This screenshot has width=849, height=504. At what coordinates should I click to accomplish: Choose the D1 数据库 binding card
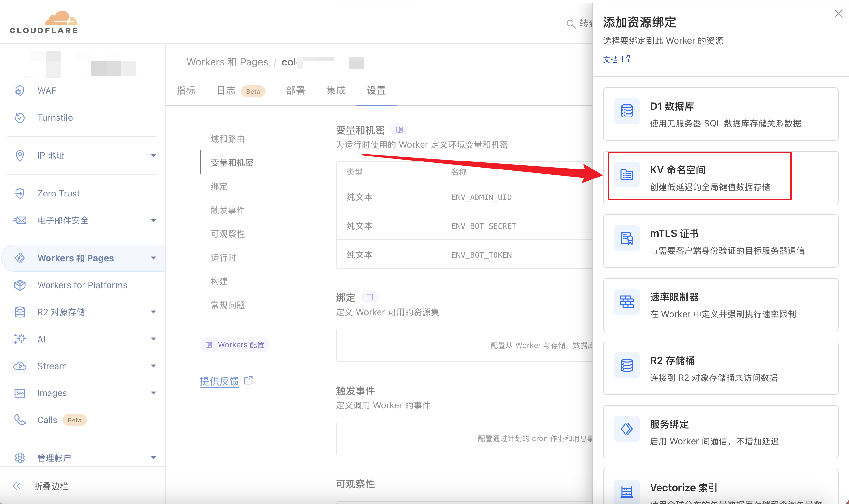(x=721, y=114)
